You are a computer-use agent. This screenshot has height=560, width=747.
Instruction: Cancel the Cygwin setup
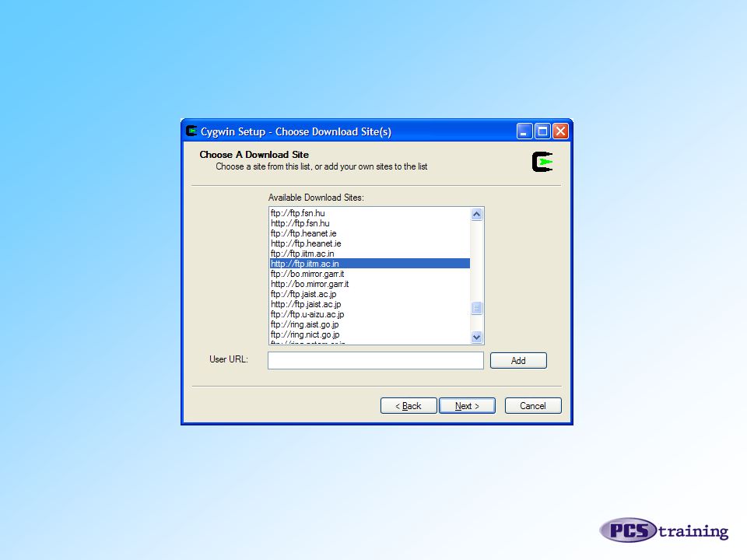coord(532,406)
